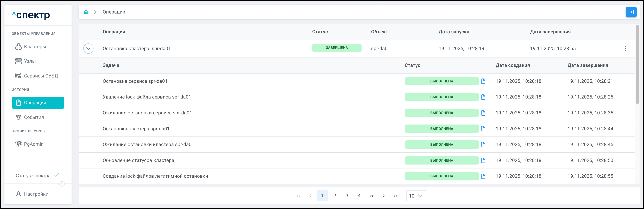Go to Узлы section
This screenshot has width=644, height=209.
(30, 61)
